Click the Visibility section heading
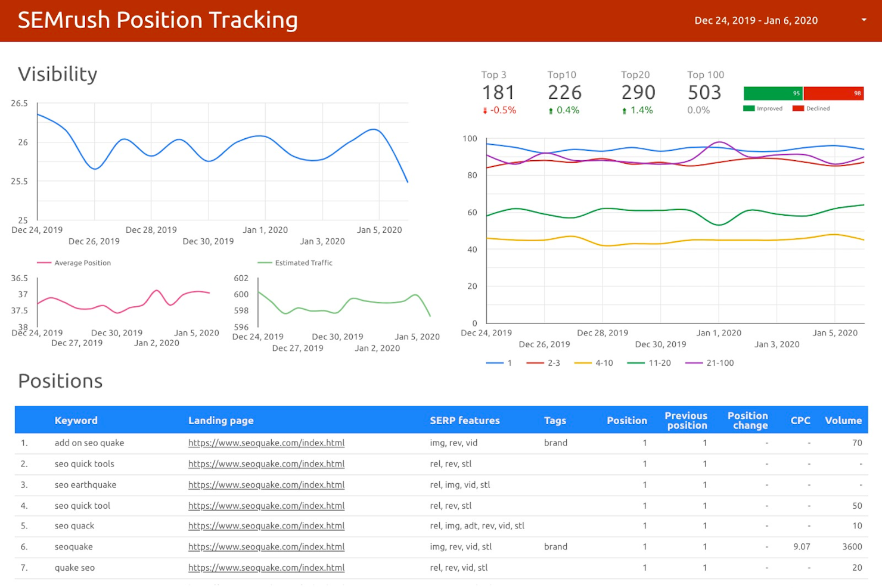This screenshot has width=882, height=588. coord(58,74)
